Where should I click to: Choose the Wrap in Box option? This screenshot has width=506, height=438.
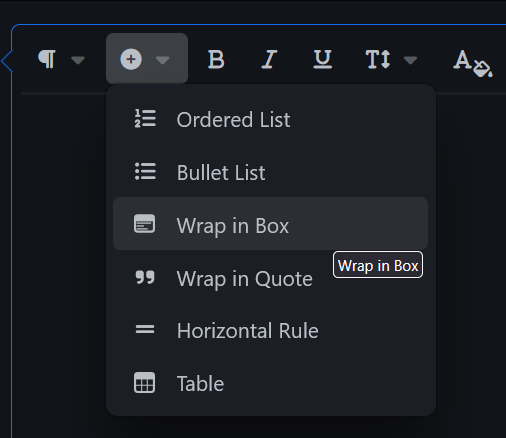270,224
